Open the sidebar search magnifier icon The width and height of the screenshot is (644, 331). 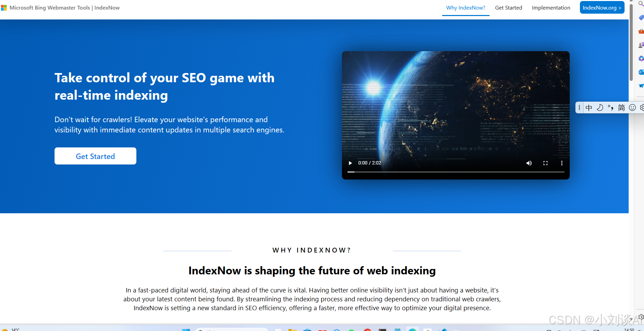641,4
